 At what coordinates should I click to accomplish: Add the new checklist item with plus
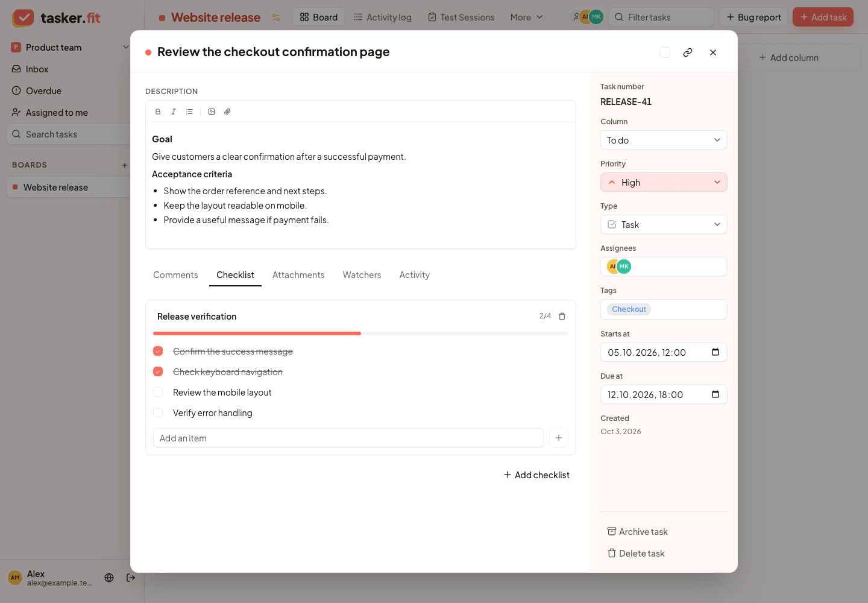tap(559, 438)
